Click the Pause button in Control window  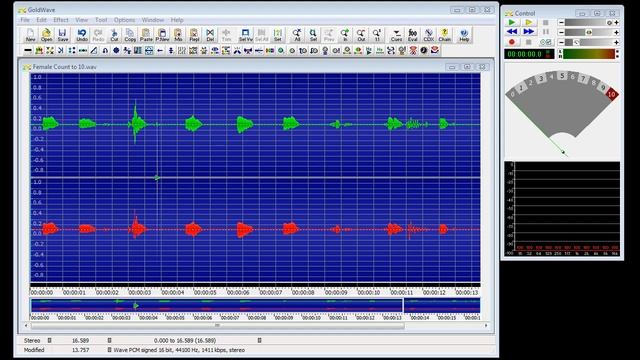coord(545,31)
